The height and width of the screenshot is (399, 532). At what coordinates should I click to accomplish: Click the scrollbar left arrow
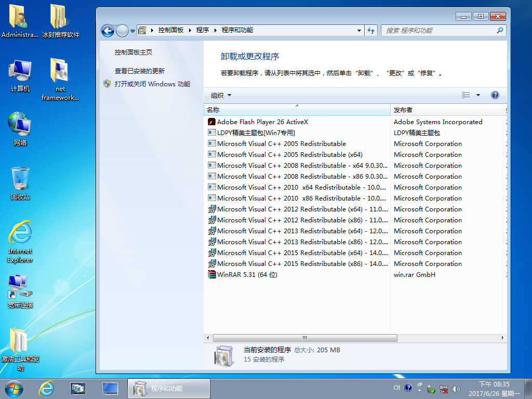208,338
